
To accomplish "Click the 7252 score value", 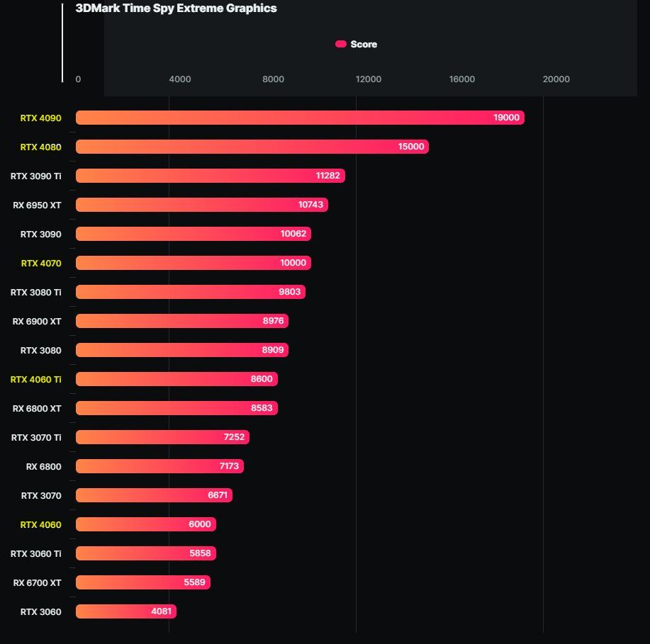I will (234, 437).
